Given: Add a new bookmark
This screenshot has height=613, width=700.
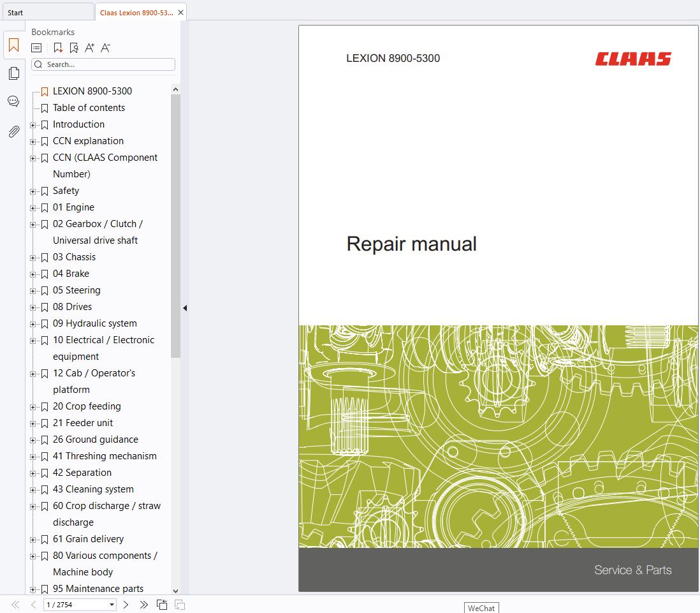Looking at the screenshot, I should click(57, 47).
